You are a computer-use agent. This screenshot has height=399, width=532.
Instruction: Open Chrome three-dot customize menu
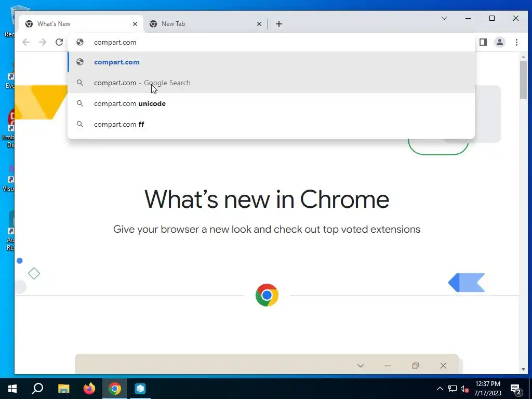[516, 42]
